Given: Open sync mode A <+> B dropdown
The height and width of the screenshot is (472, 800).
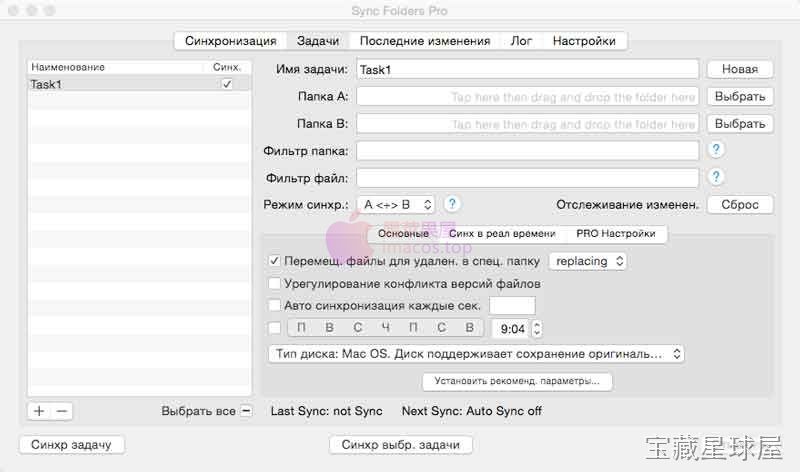Looking at the screenshot, I should click(396, 205).
